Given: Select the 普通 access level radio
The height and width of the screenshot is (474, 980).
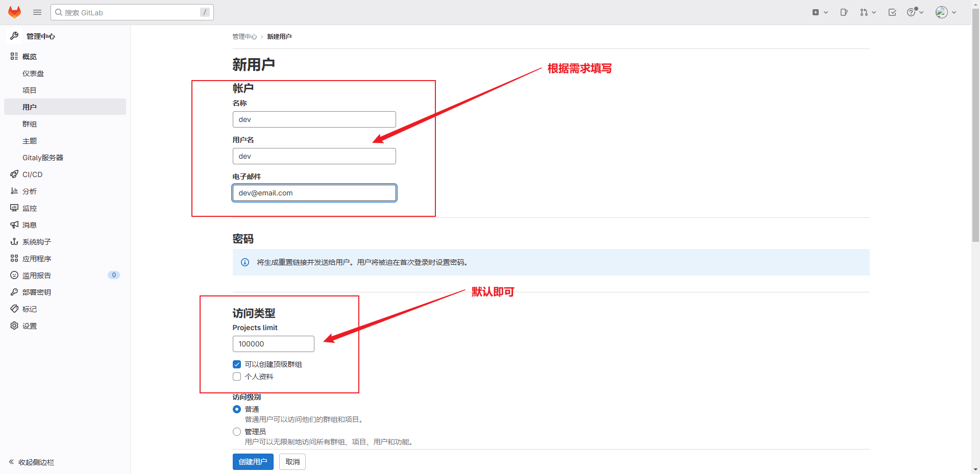Looking at the screenshot, I should [x=237, y=409].
